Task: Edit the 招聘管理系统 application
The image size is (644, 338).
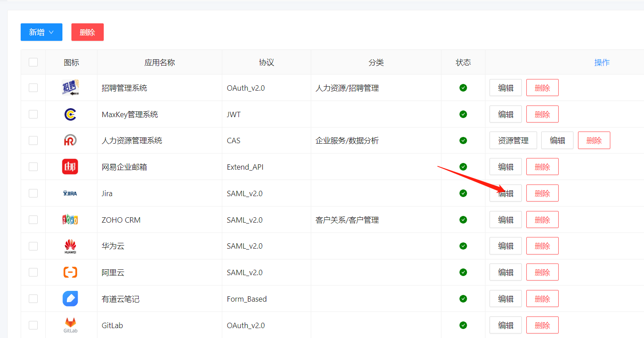Action: click(x=506, y=88)
